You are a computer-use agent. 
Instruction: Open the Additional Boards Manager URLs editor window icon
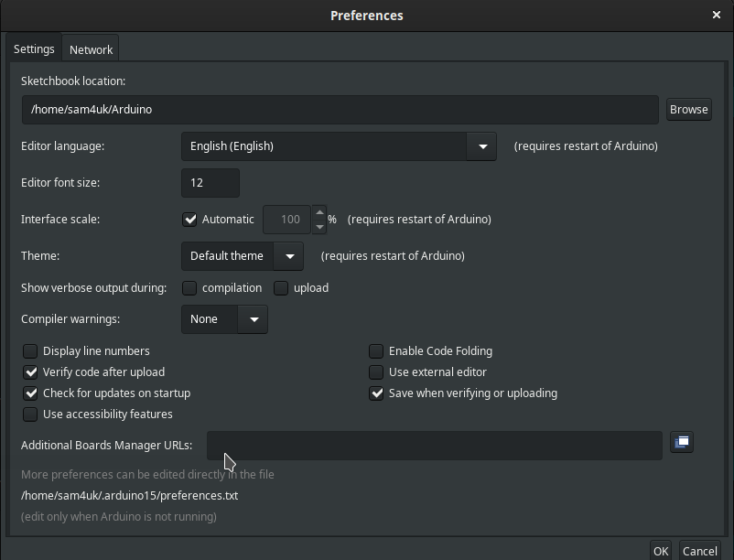coord(682,442)
